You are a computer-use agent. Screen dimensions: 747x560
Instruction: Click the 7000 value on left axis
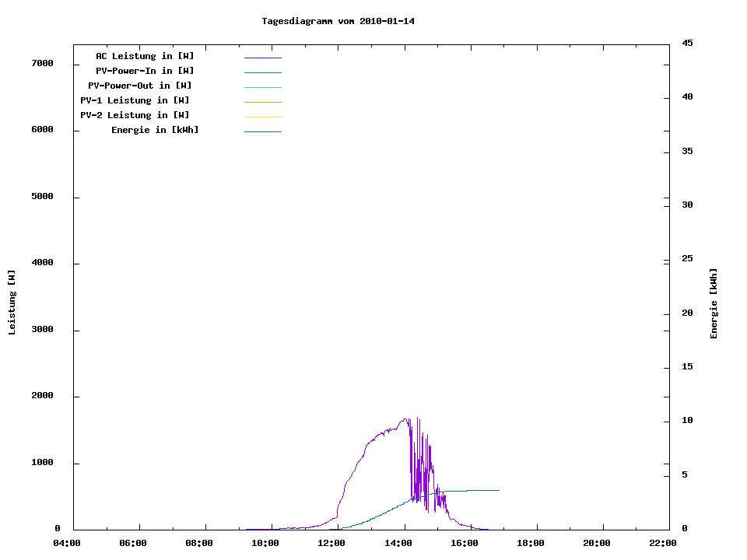(x=42, y=63)
